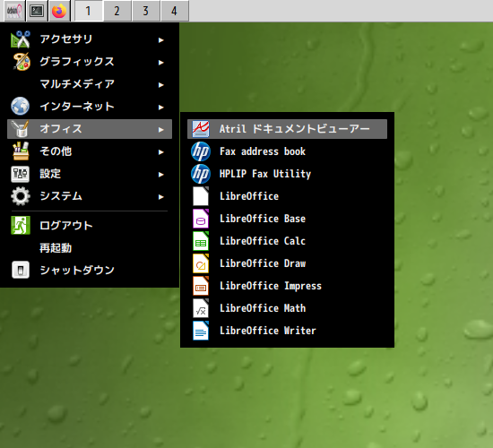Select the アクセサリ category label
The height and width of the screenshot is (448, 493).
coord(66,39)
